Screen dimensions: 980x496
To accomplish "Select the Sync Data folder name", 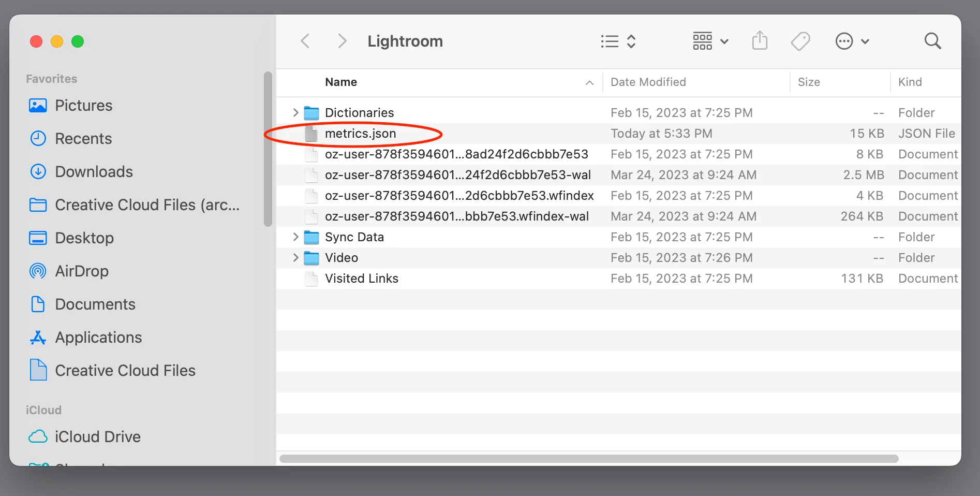I will pos(354,237).
